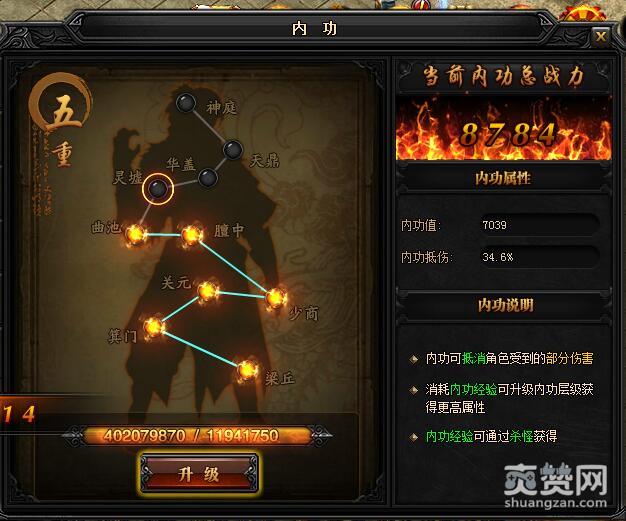Click the 升级 upgrade button

point(199,474)
